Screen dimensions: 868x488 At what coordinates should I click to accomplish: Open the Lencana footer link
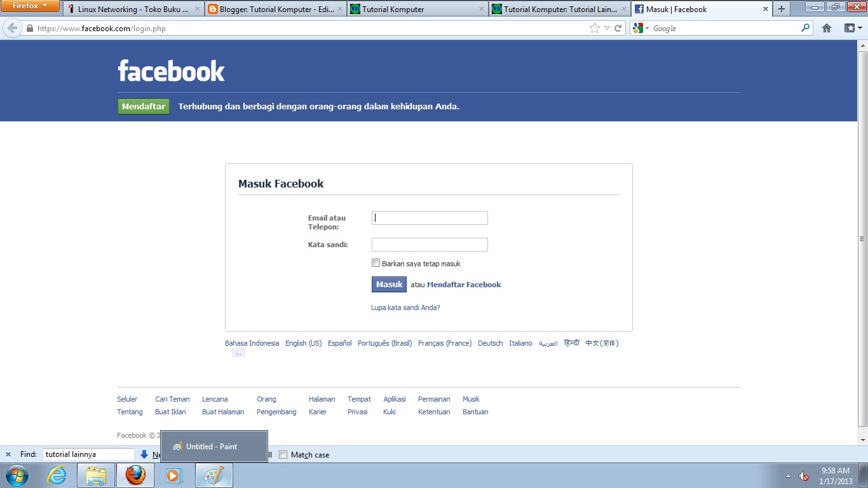coord(215,399)
